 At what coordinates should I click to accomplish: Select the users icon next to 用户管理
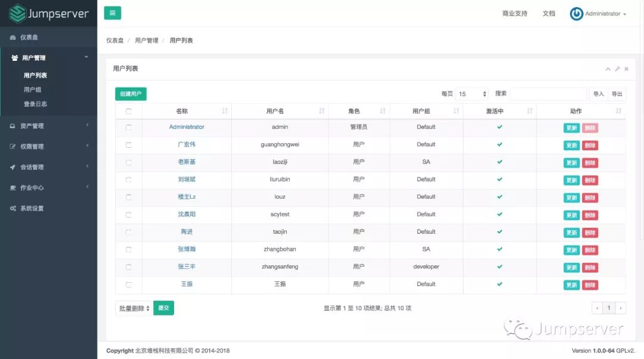tap(14, 57)
